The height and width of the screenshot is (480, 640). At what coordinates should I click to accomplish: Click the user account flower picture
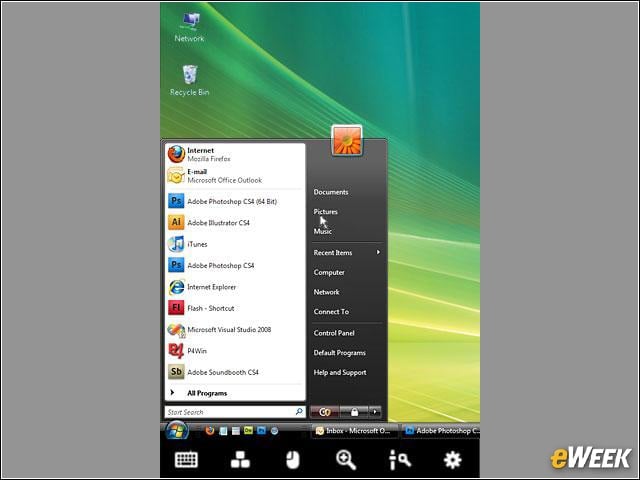(347, 141)
